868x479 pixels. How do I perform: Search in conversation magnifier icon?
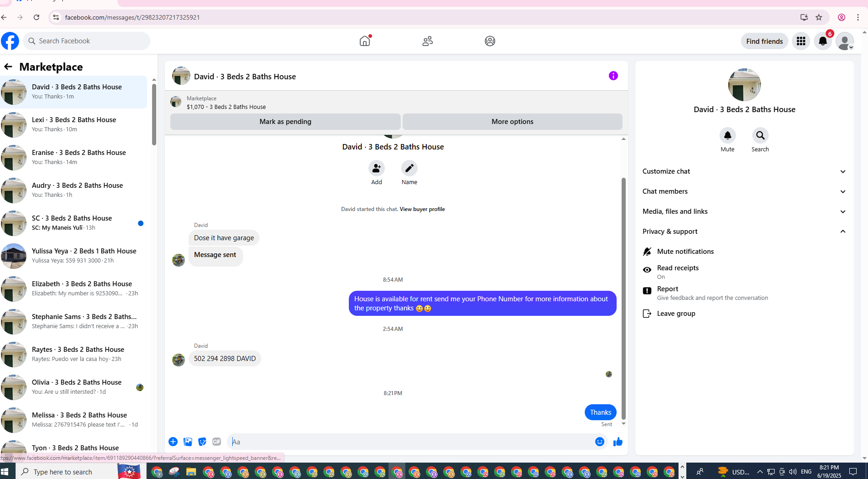pos(760,135)
